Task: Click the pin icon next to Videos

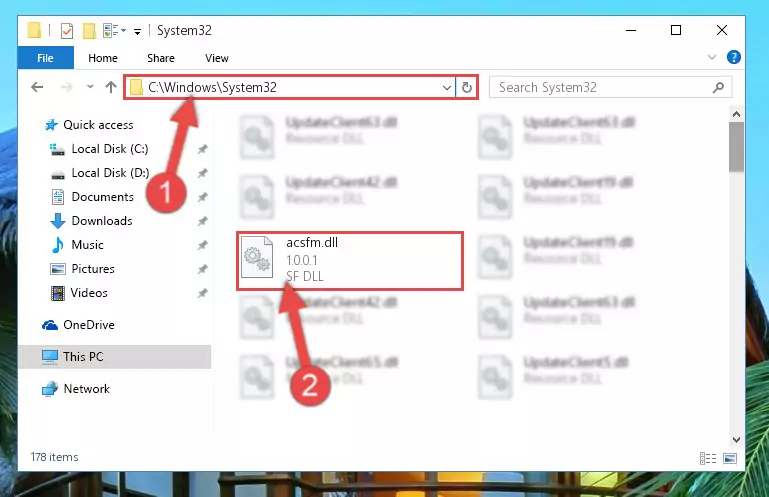Action: tap(202, 293)
